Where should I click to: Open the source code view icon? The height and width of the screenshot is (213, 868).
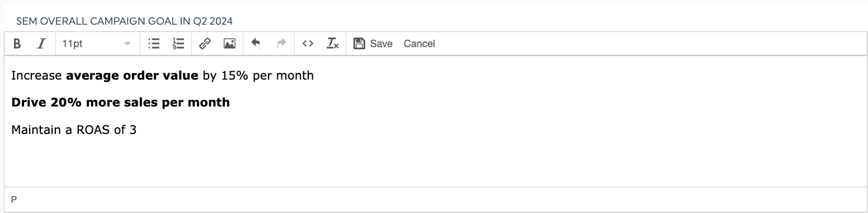[x=308, y=44]
